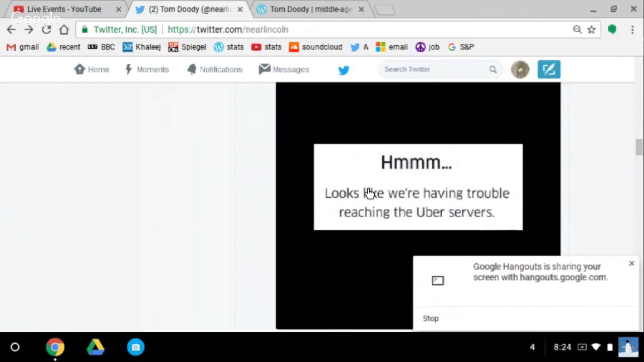Open Twitter Moments

[147, 69]
